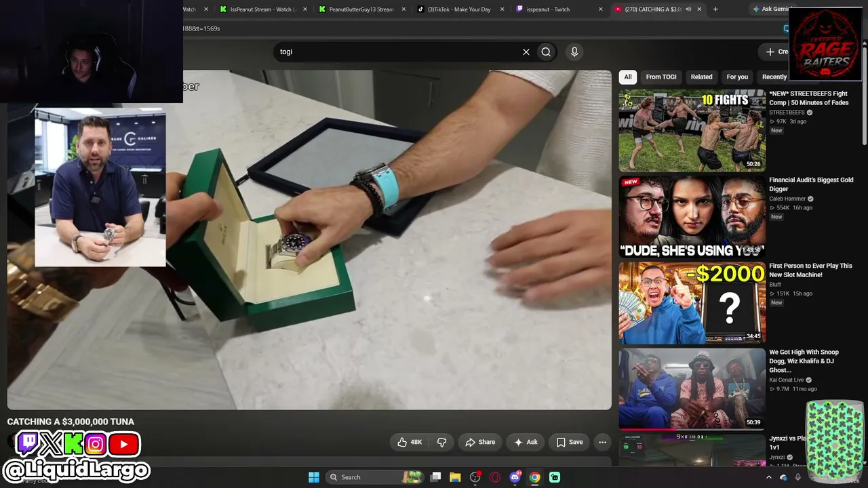Click the video title CATCHING A $3,000,000 TUNA
The width and height of the screenshot is (868, 488).
pos(71,422)
